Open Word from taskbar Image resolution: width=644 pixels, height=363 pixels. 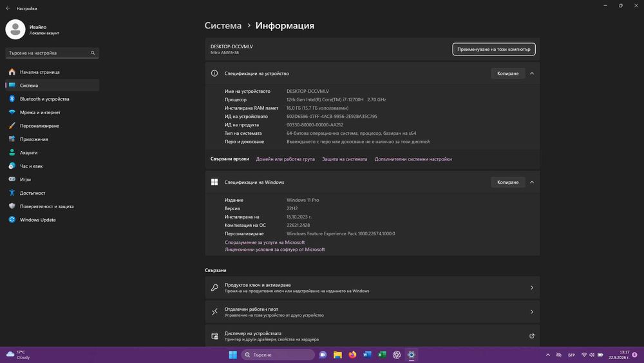pyautogui.click(x=367, y=355)
